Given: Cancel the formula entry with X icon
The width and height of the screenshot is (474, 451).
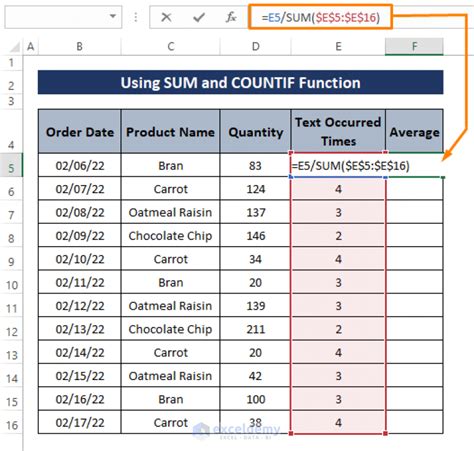Looking at the screenshot, I should coord(166,17).
